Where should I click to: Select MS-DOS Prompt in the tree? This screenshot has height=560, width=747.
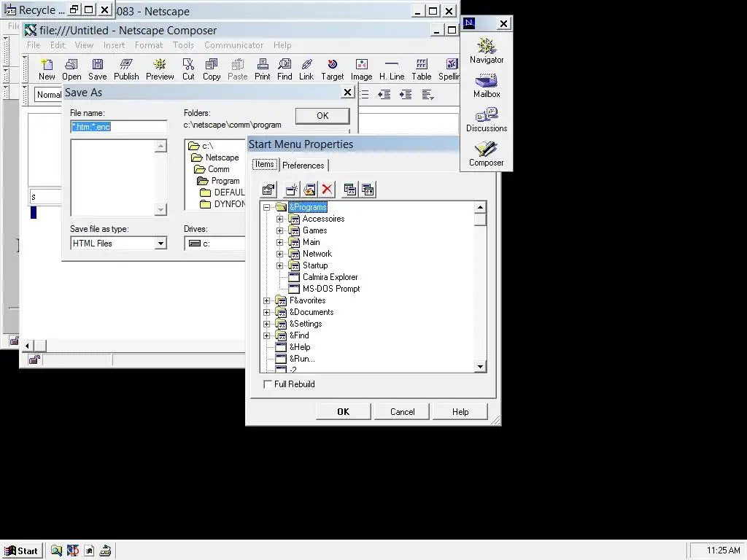pyautogui.click(x=331, y=289)
